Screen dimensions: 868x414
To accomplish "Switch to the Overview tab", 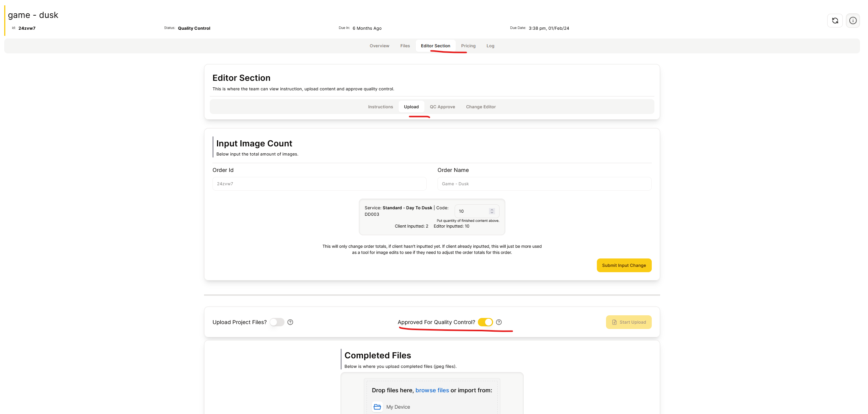I will (379, 46).
